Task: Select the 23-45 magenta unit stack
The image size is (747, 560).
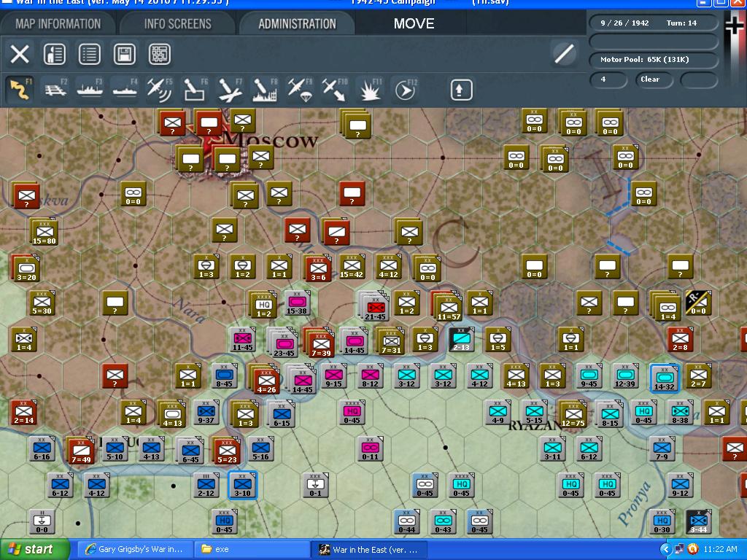Action: pyautogui.click(x=284, y=343)
